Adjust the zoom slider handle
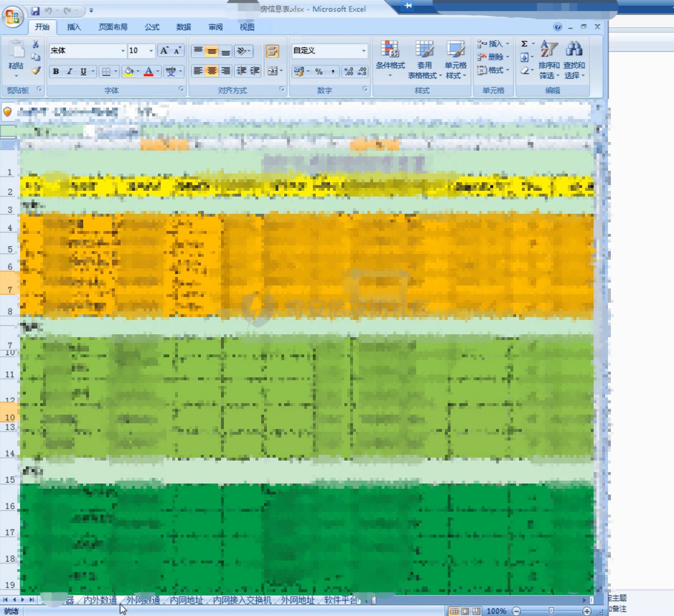 [x=552, y=611]
